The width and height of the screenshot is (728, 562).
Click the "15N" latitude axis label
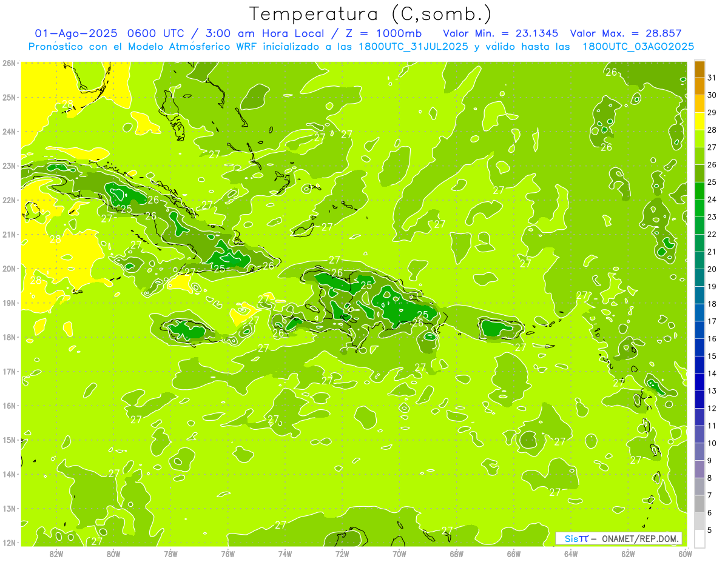point(9,440)
